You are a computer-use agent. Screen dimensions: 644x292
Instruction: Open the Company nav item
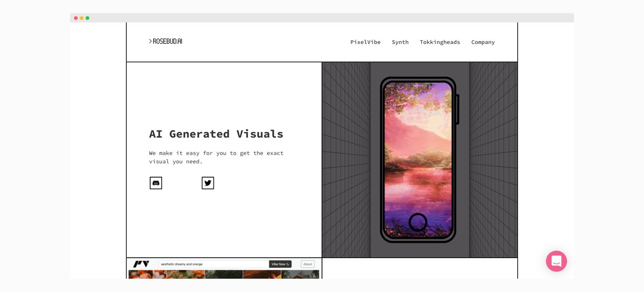coord(483,42)
